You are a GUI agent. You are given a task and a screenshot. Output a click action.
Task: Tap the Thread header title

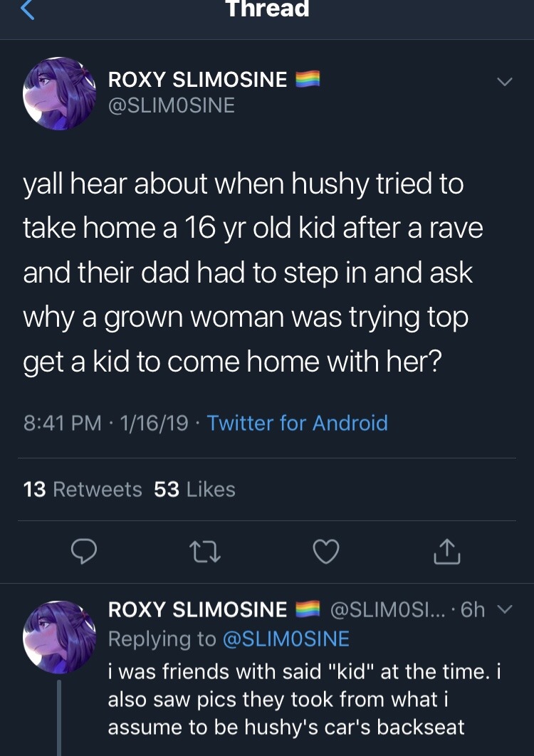267,9
